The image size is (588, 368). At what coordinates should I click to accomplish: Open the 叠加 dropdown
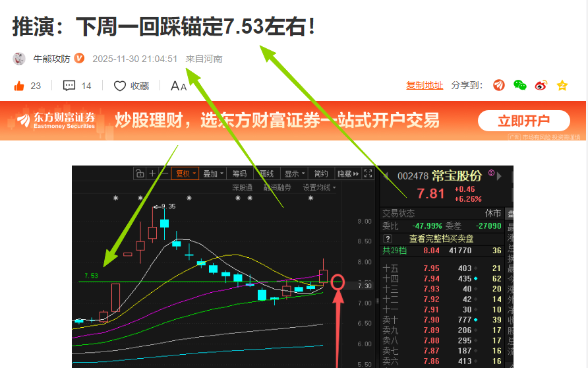213,173
